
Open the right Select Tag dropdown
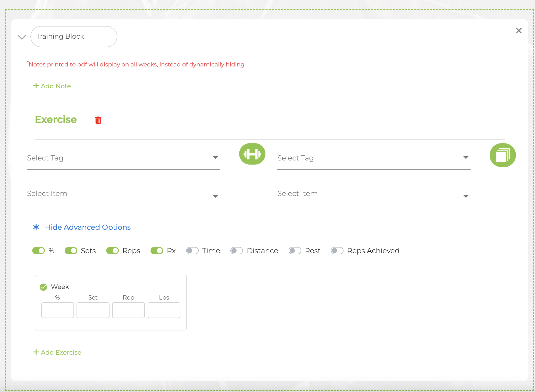point(373,158)
